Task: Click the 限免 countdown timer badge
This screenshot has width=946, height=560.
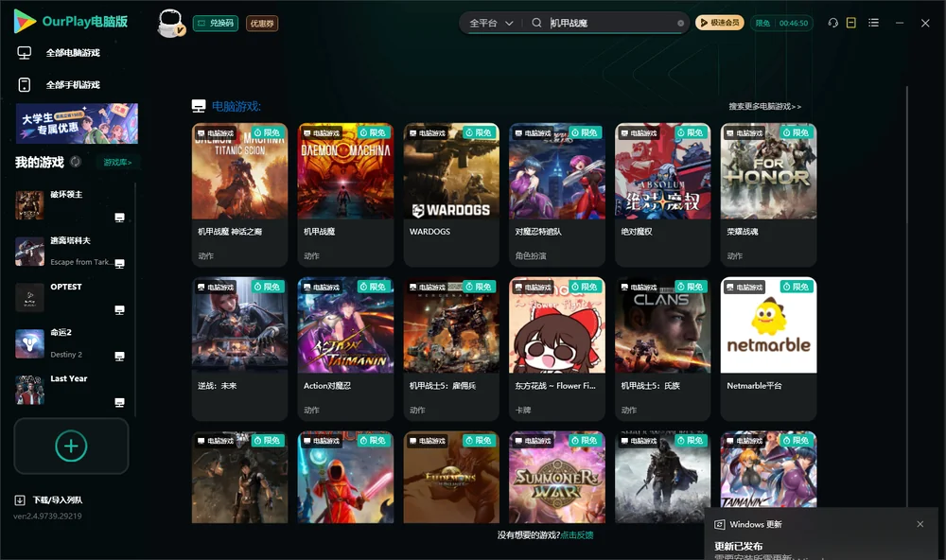Action: click(781, 23)
